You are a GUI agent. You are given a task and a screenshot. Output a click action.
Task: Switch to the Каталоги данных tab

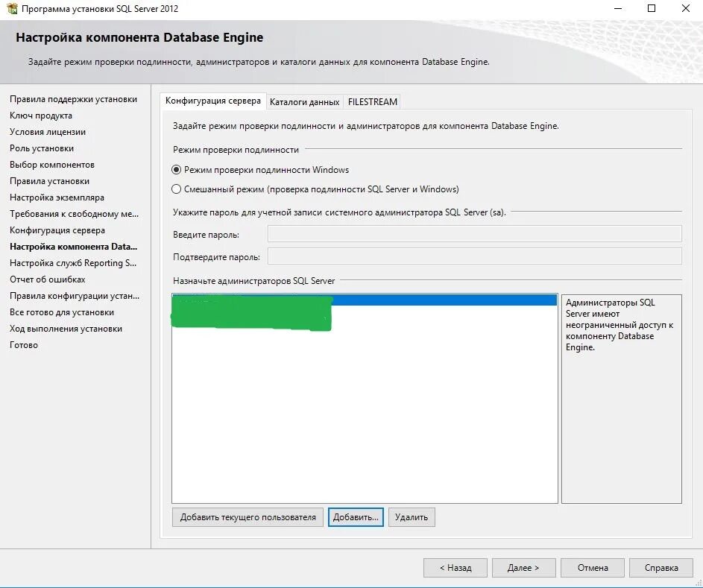304,102
